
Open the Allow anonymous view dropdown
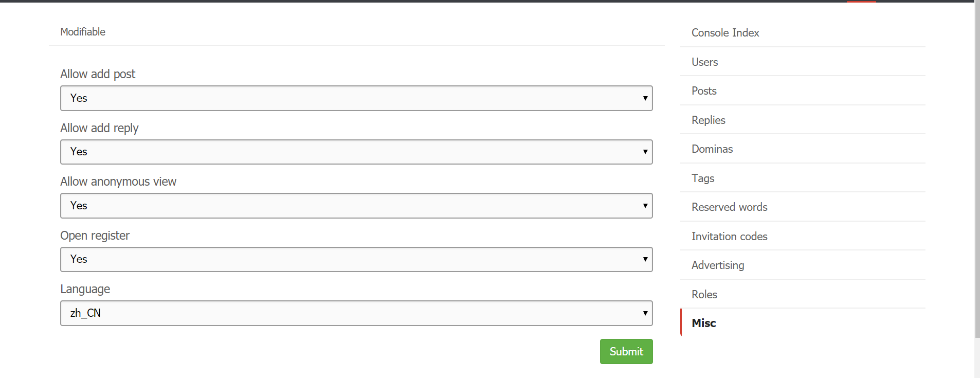[356, 206]
